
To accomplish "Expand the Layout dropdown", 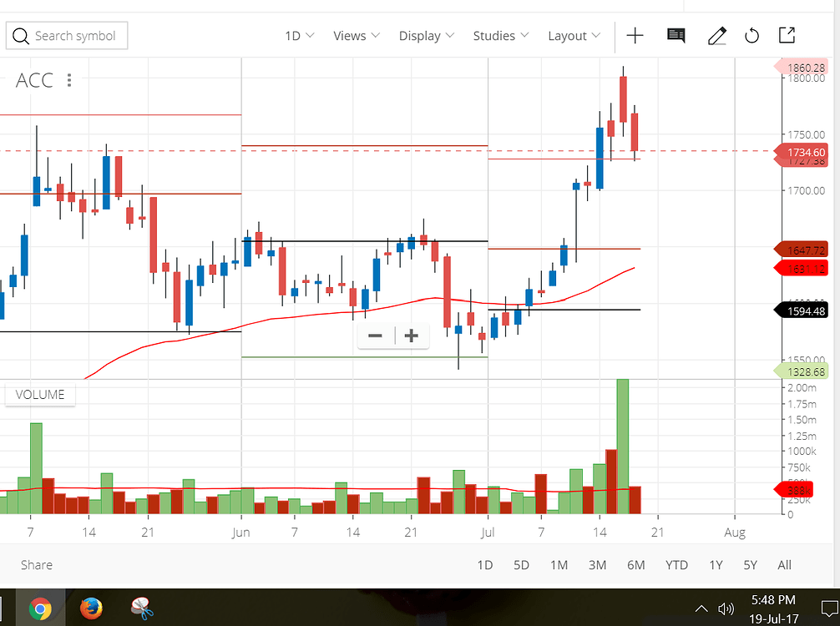I will click(x=574, y=36).
